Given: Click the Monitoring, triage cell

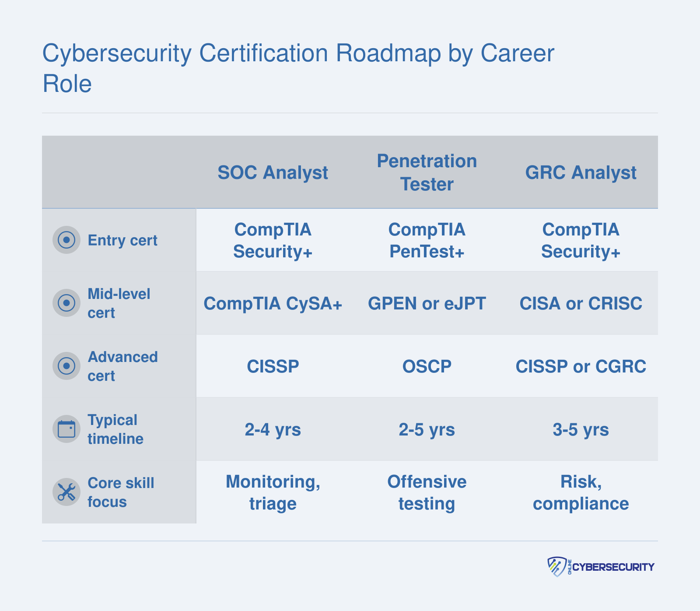Looking at the screenshot, I should (x=273, y=492).
